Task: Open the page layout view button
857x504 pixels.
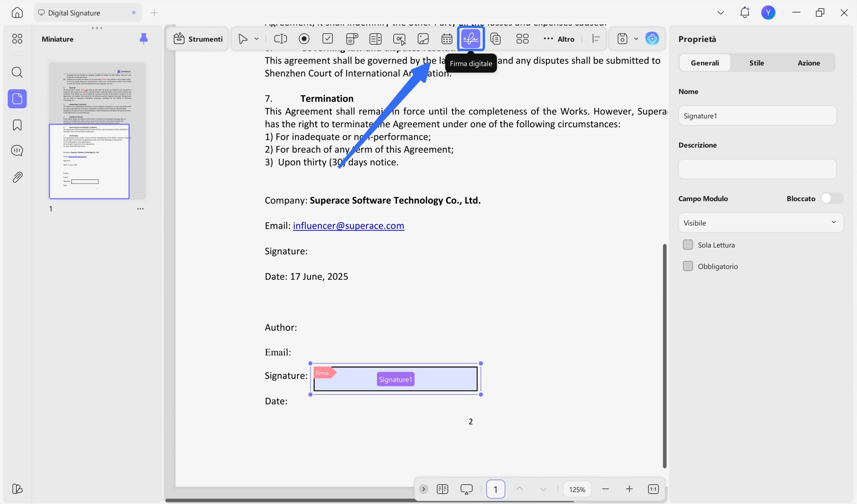Action: pos(443,489)
